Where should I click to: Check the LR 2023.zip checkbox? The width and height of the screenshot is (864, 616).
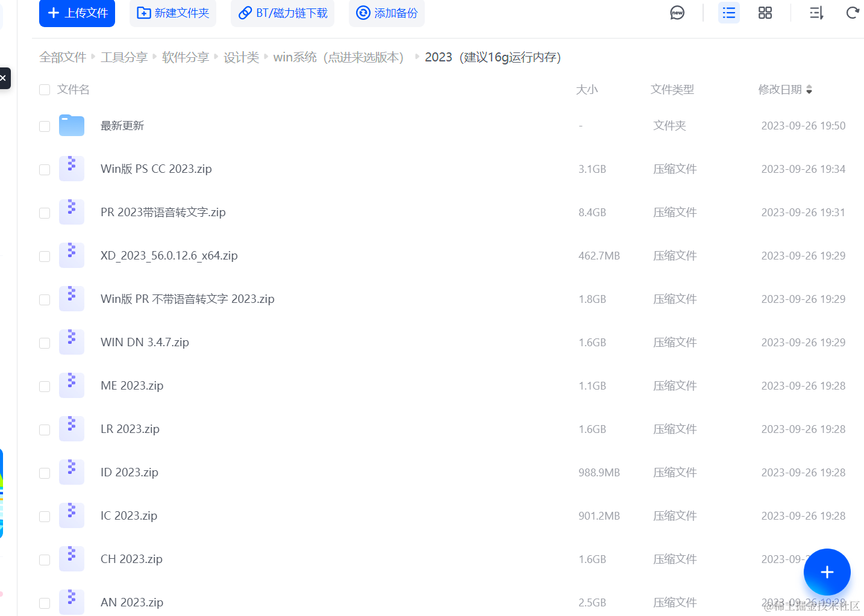coord(45,429)
